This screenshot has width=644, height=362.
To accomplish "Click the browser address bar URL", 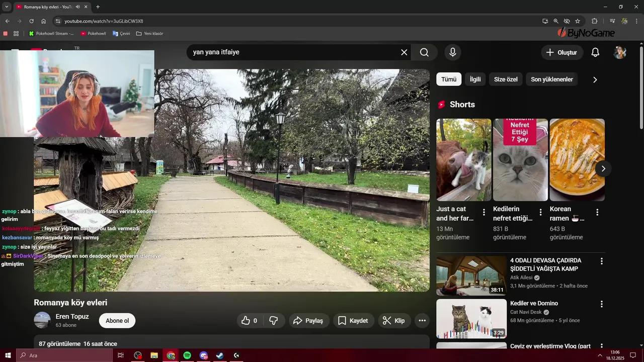I will click(x=104, y=21).
